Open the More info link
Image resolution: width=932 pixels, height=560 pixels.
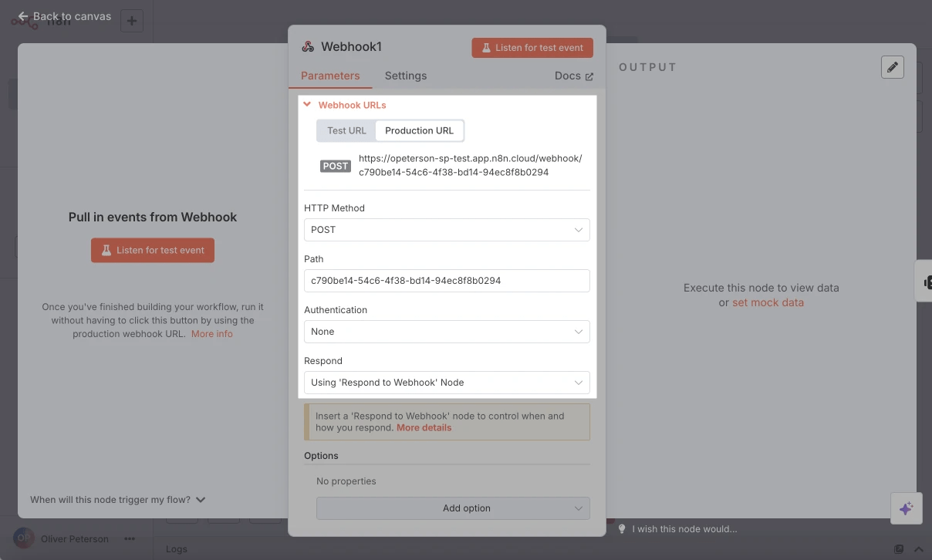[x=211, y=334]
